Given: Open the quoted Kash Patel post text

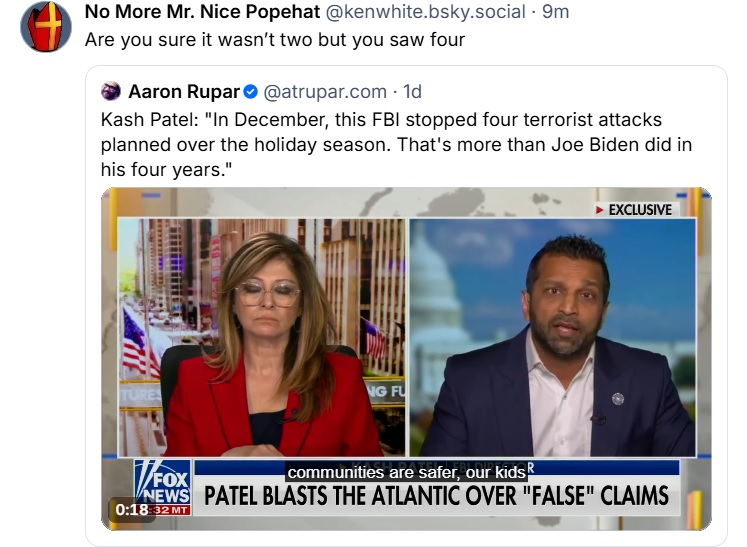Looking at the screenshot, I should [x=396, y=144].
